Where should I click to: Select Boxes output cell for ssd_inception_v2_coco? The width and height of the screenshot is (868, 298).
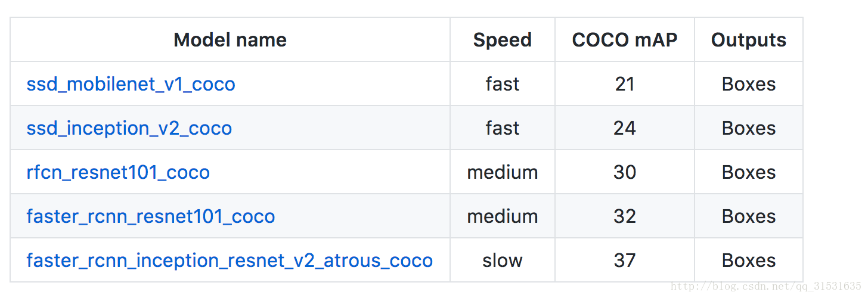(x=748, y=128)
